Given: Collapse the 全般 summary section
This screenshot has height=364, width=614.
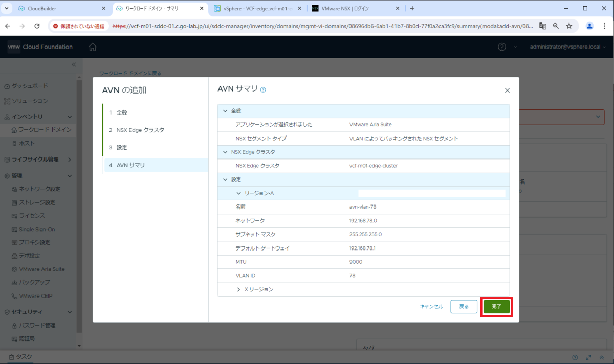Looking at the screenshot, I should point(224,111).
